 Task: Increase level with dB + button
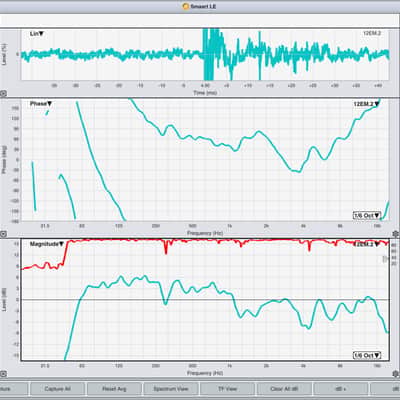click(x=340, y=389)
